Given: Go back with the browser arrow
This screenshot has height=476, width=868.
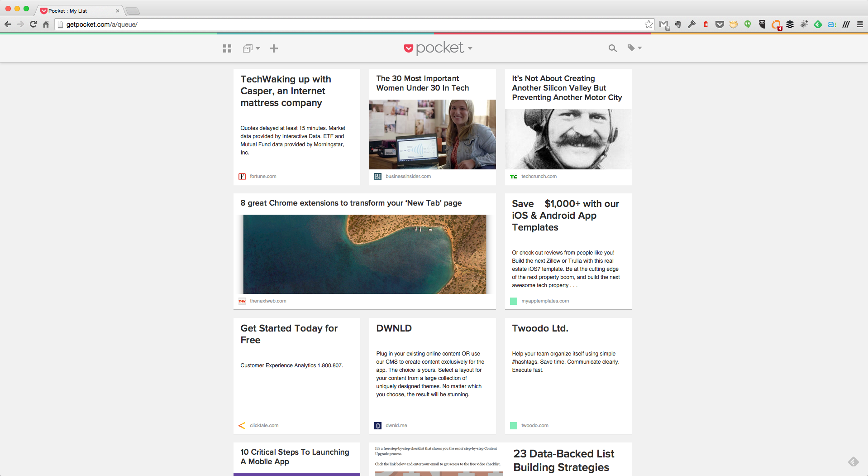Looking at the screenshot, I should tap(8, 24).
